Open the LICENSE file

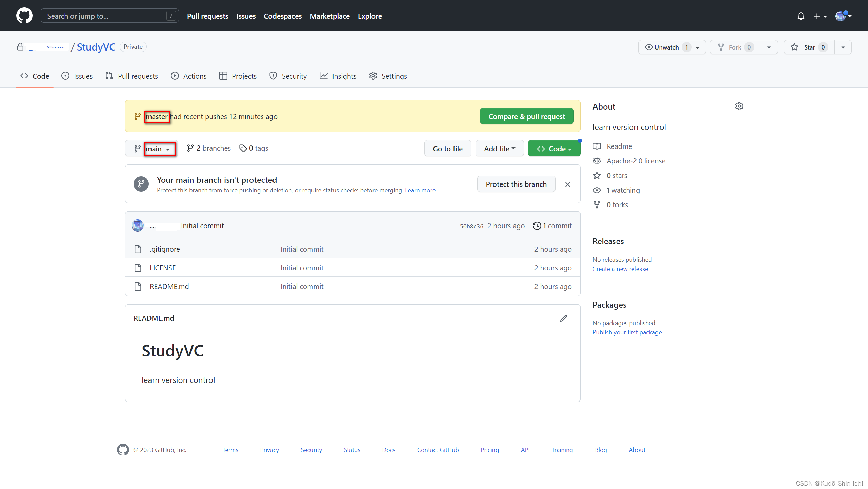click(163, 268)
